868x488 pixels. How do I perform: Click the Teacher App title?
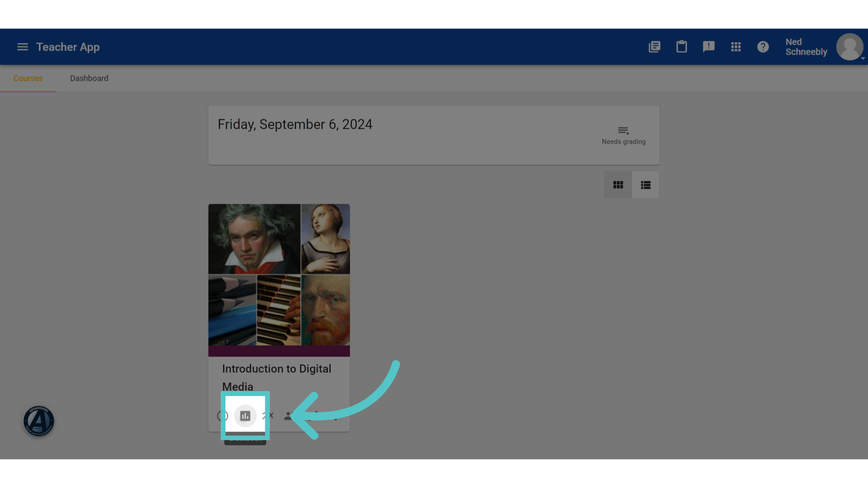point(68,47)
